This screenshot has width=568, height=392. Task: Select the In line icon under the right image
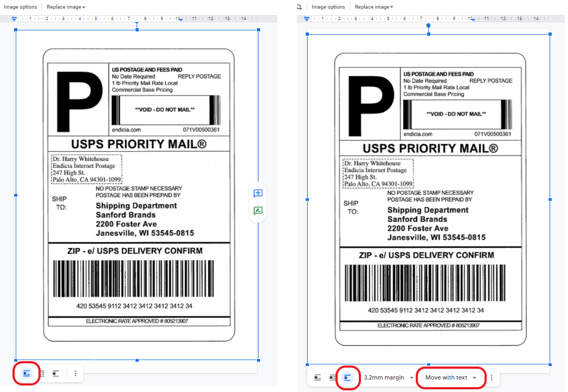[x=319, y=377]
